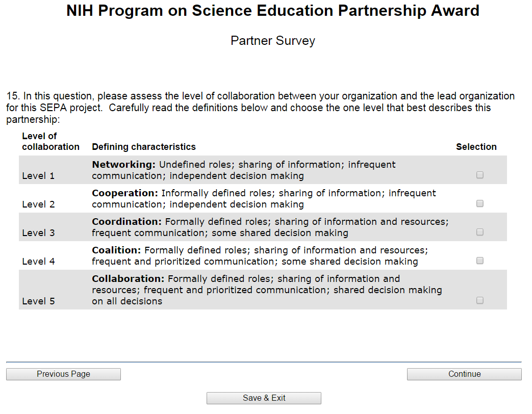Screen dimensions: 532x414
Task: Mark the Level 4 Coalition checkbox
Action: click(x=480, y=261)
